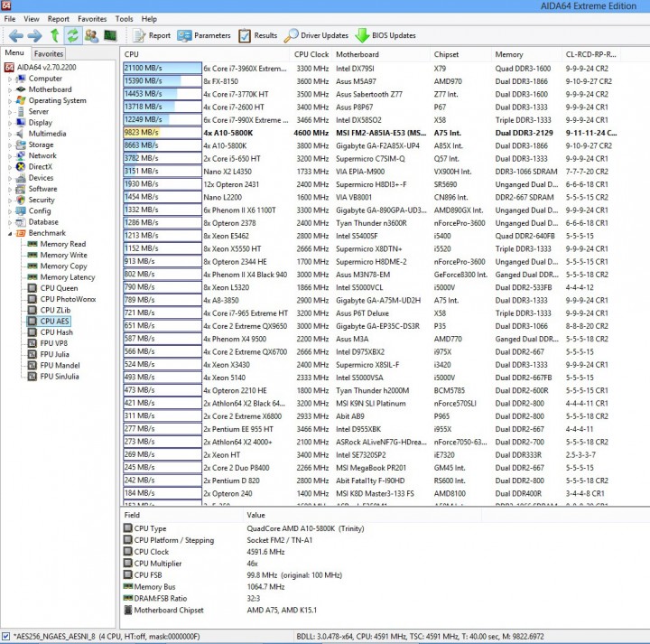Expand the Motherboard tree node
This screenshot has width=650, height=644.
click(10, 89)
